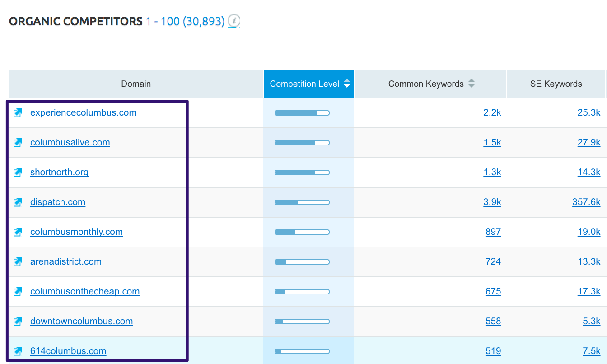Open 357.6k SE keywords link
Screen dimensions: 607x364
click(x=586, y=202)
